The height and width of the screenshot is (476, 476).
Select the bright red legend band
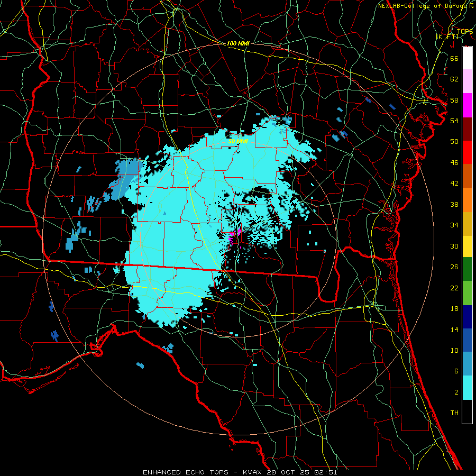point(467,152)
